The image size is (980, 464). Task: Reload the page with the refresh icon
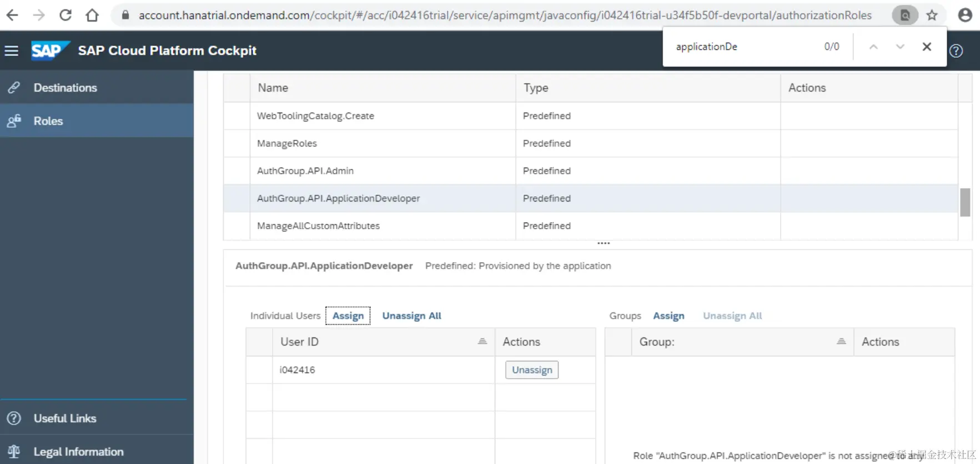(66, 15)
